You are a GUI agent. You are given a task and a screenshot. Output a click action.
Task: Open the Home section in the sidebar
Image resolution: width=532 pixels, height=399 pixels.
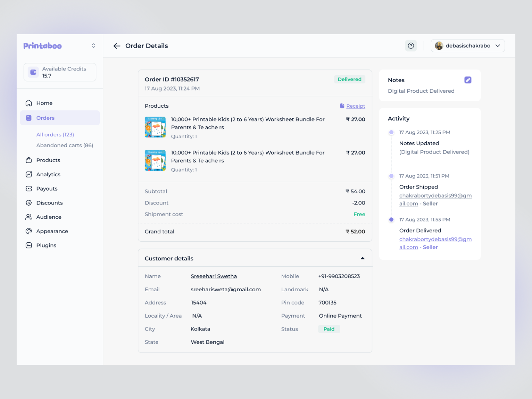[x=44, y=103]
